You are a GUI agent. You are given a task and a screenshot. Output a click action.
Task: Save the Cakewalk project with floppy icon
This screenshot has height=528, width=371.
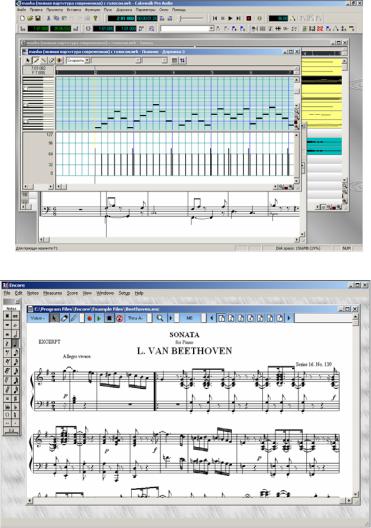[37, 18]
